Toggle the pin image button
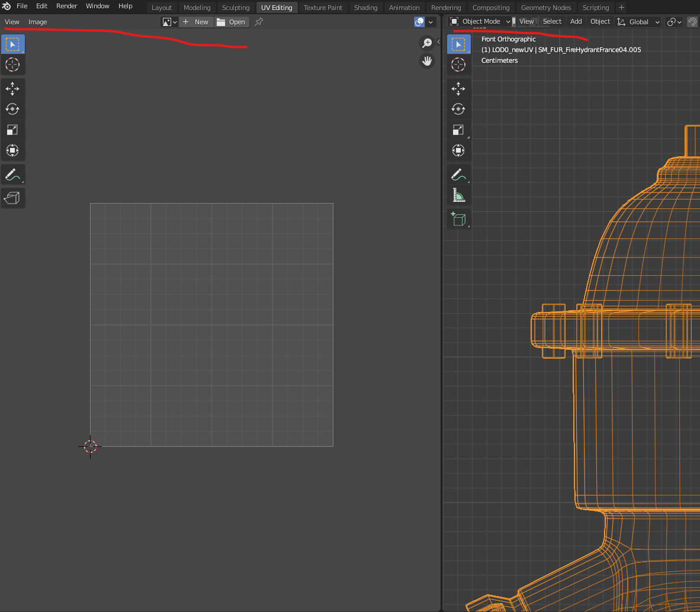The width and height of the screenshot is (700, 612). (259, 22)
